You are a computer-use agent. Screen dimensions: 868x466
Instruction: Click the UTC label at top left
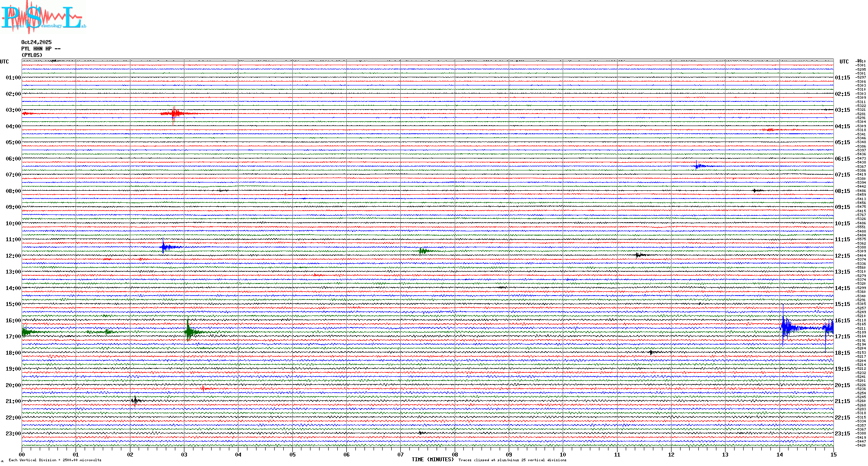pyautogui.click(x=4, y=62)
